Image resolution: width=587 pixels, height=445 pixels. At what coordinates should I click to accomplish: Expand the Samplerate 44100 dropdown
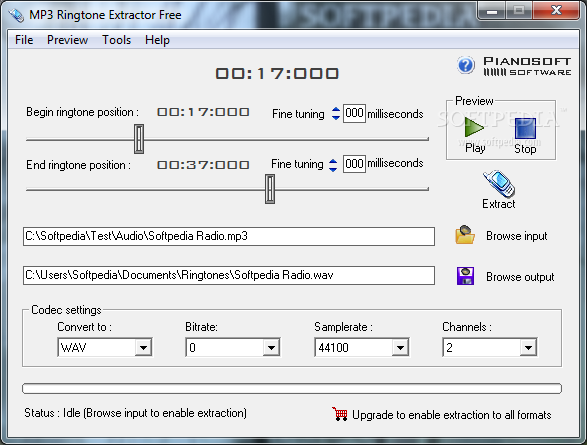(400, 348)
